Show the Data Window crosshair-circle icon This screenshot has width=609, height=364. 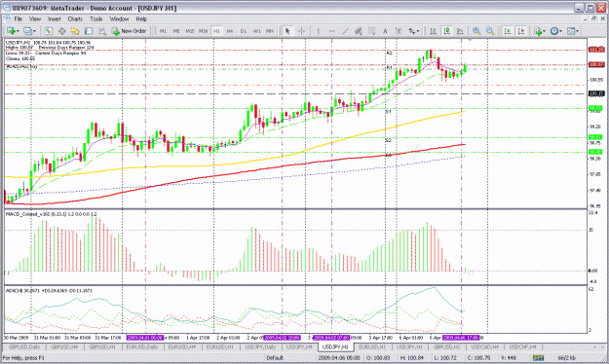pos(61,31)
